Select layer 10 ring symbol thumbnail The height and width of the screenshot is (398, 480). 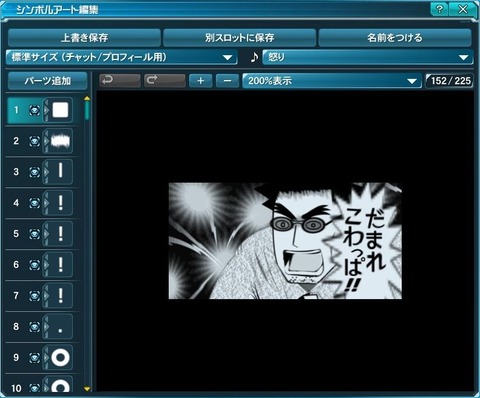tap(60, 384)
